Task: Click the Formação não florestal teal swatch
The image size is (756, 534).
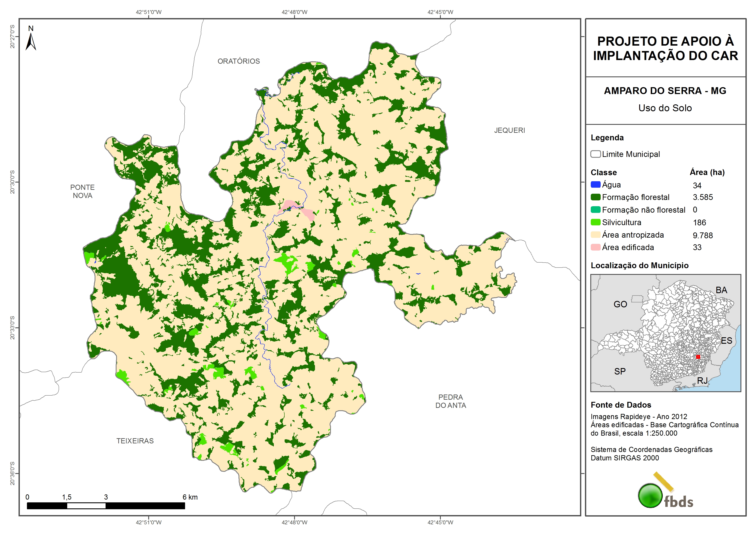Action: point(595,210)
